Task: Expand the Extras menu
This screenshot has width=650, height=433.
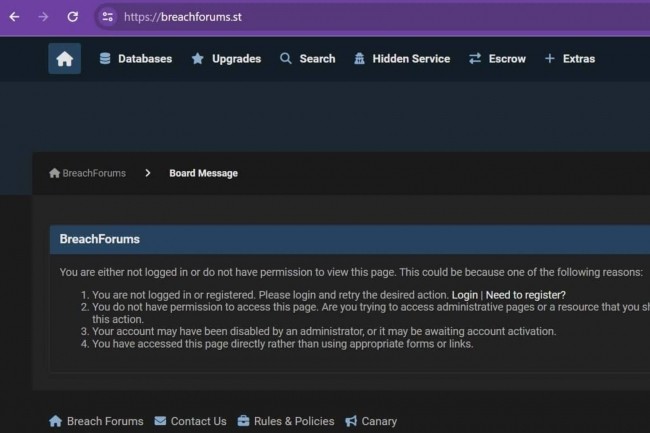Action: (579, 59)
